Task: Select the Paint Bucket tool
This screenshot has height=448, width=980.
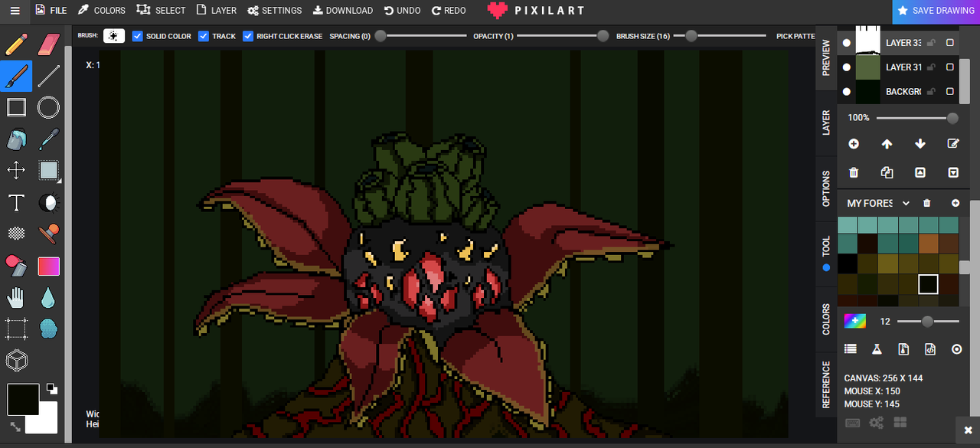Action: click(16, 139)
